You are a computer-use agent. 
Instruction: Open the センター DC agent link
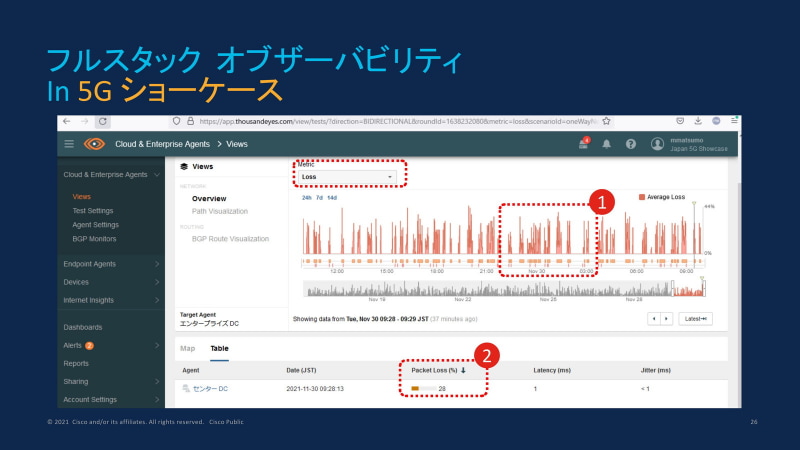[x=210, y=389]
